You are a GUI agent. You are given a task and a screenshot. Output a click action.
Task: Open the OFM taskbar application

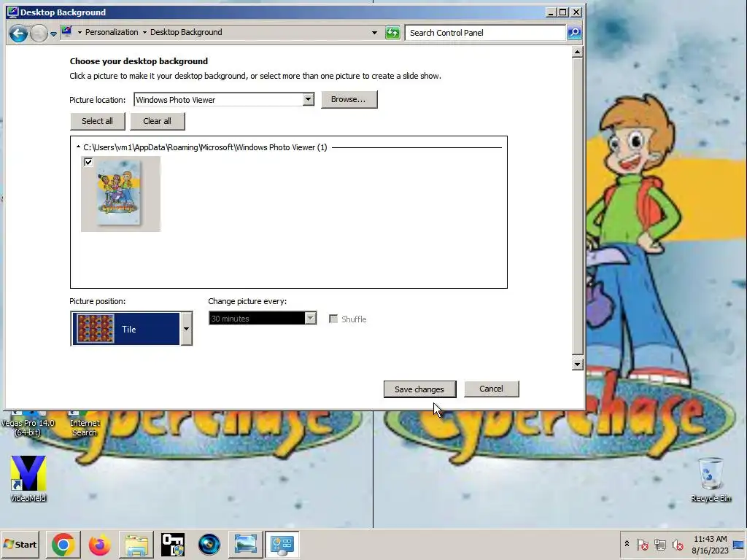coord(172,544)
